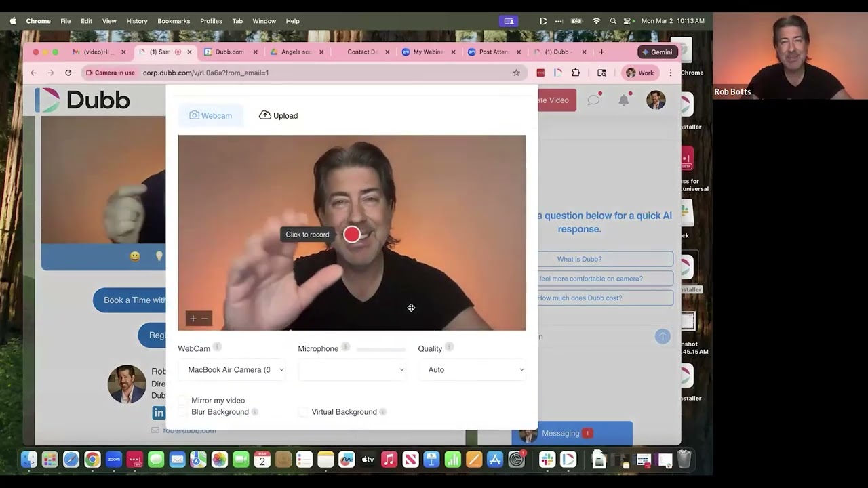Open the Wi-Fi menu bar icon

click(x=596, y=21)
